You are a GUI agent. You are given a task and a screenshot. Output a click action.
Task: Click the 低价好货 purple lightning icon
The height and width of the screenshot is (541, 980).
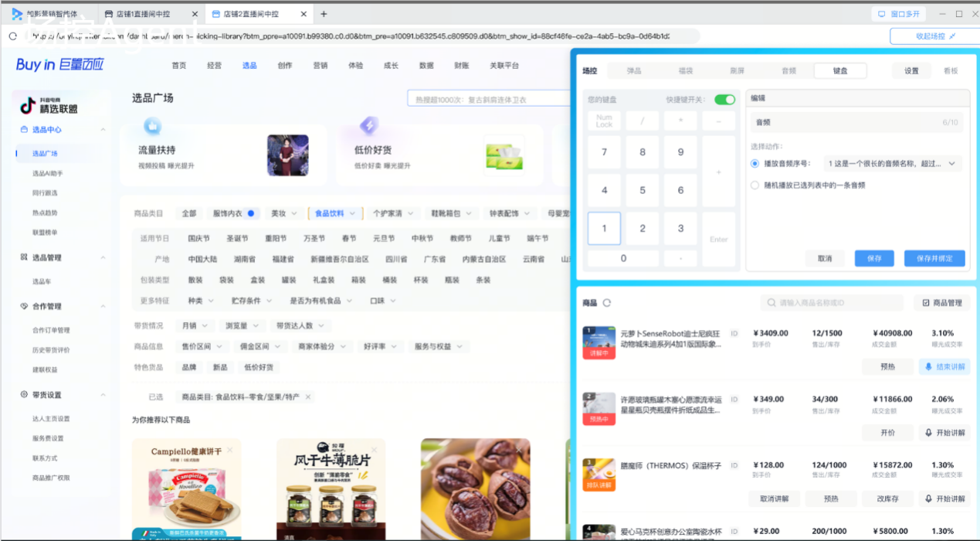click(369, 124)
